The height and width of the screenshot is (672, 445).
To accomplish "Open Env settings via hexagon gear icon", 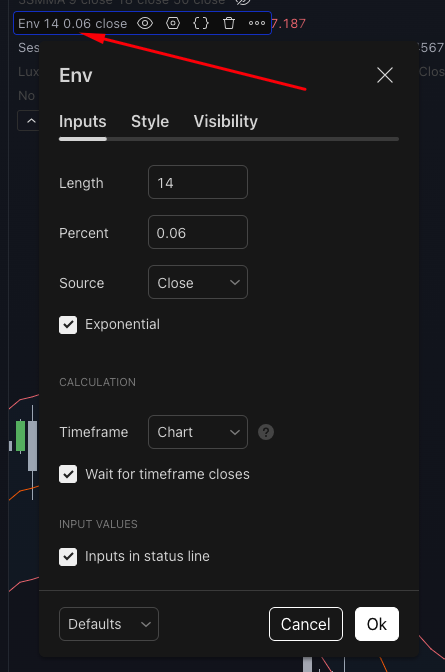I will pyautogui.click(x=173, y=23).
